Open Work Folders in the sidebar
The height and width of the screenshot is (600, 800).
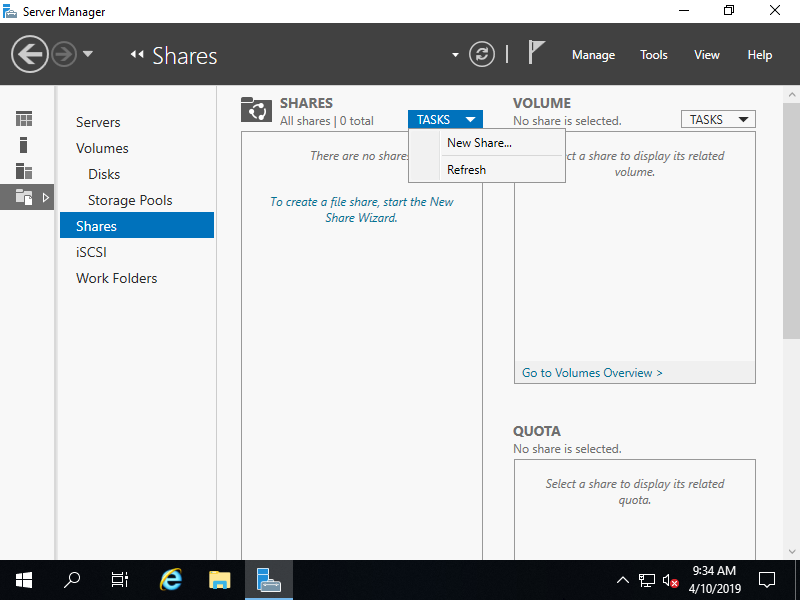click(116, 279)
